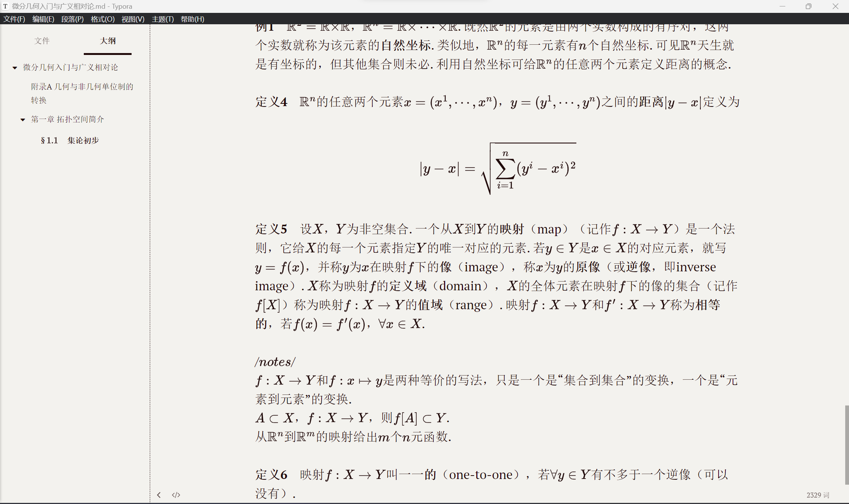Open the 主题(T) menu
The width and height of the screenshot is (849, 504).
[163, 19]
